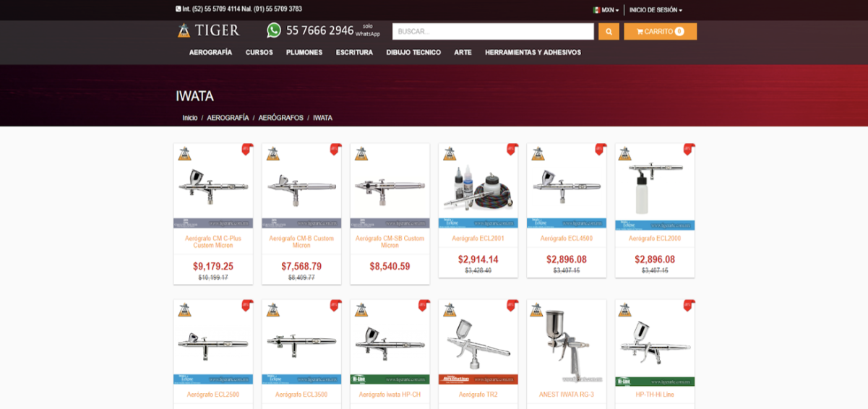Screen dimensions: 868x409
Task: Open Aerógrafo CM-SB Custom Micron image
Action: tap(390, 186)
